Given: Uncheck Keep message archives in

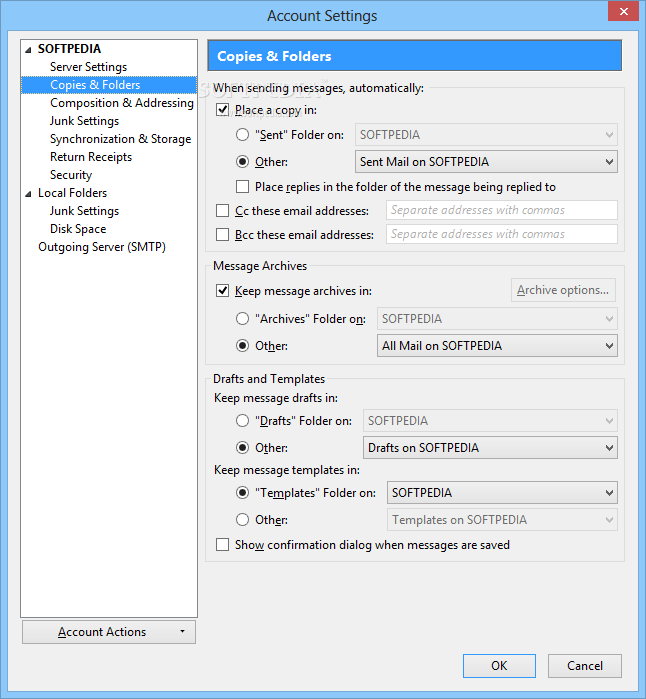Looking at the screenshot, I should pos(222,291).
